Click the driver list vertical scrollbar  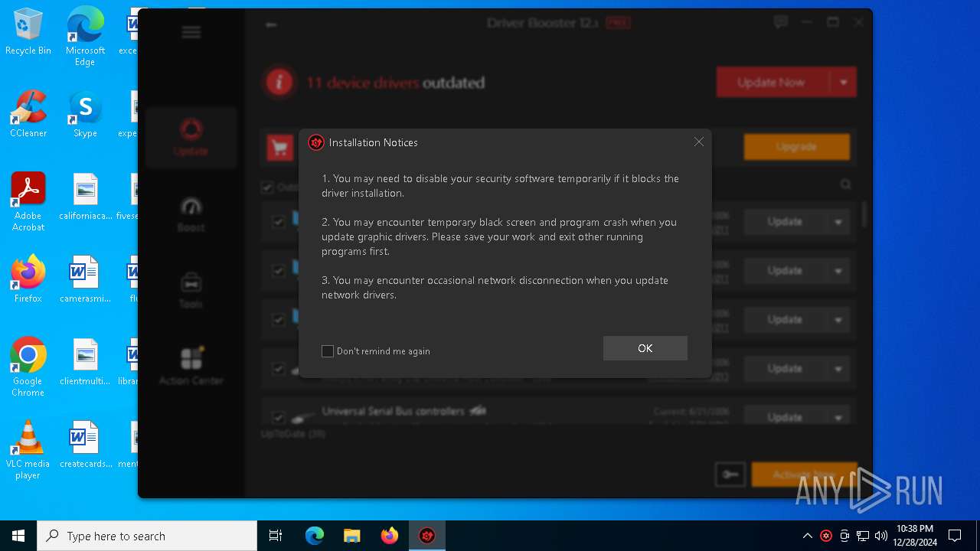(x=865, y=214)
